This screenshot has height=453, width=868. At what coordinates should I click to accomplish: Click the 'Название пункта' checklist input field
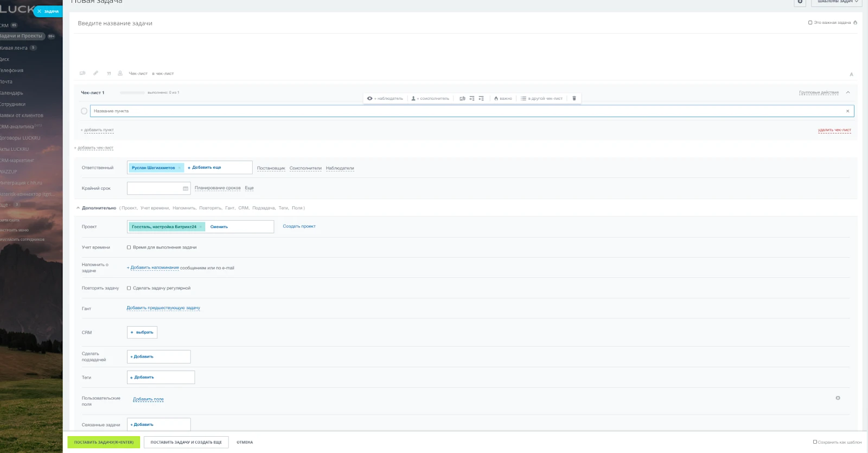pyautogui.click(x=467, y=111)
